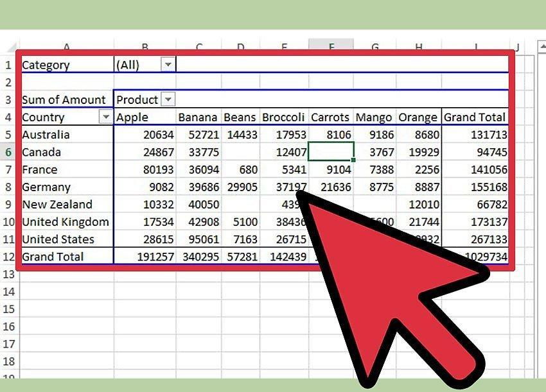Select row header 6

pos(8,152)
